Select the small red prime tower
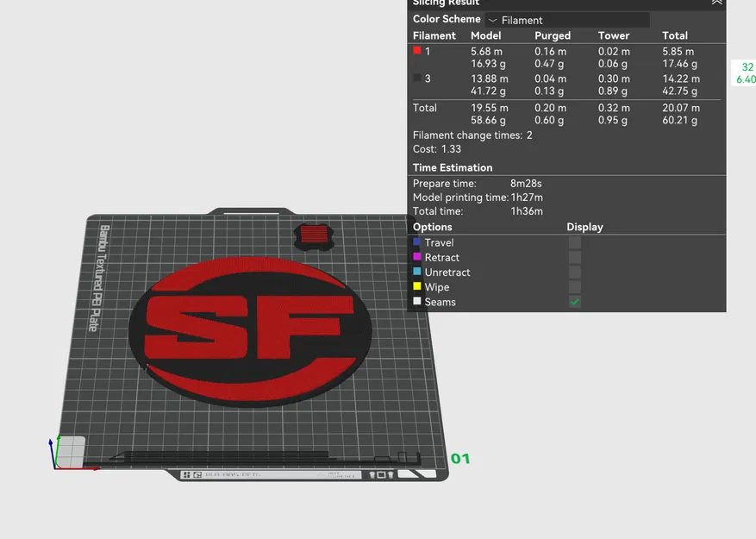The image size is (756, 539). click(x=314, y=236)
